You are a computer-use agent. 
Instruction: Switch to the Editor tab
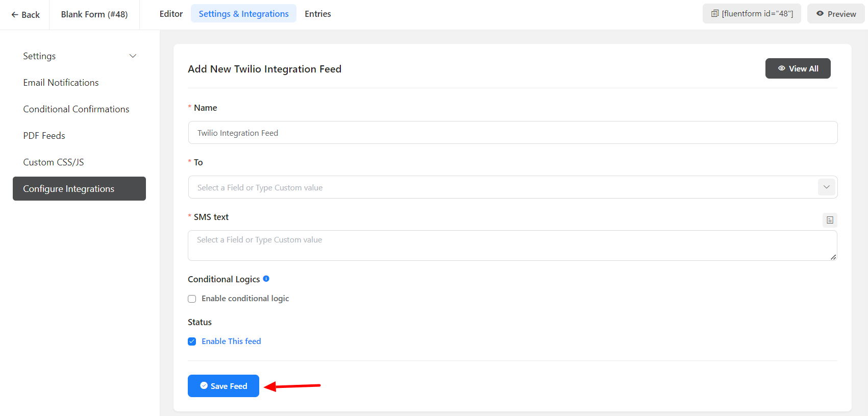point(171,14)
